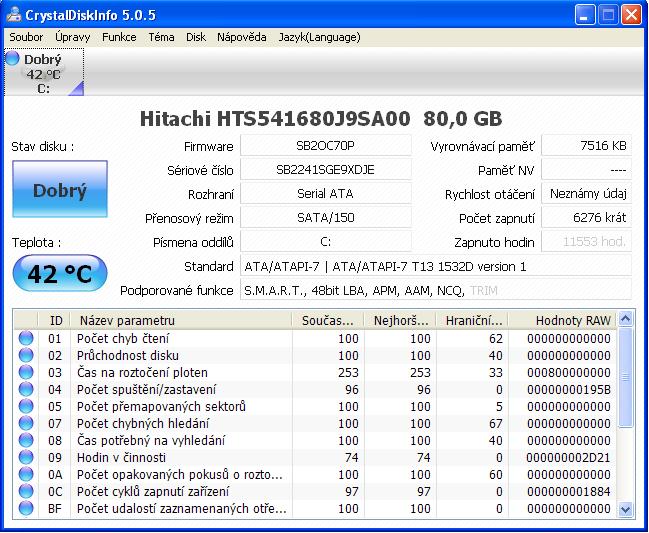Click status orb for Hodin v činnosti
Screen dimensions: 649x533
coord(26,457)
